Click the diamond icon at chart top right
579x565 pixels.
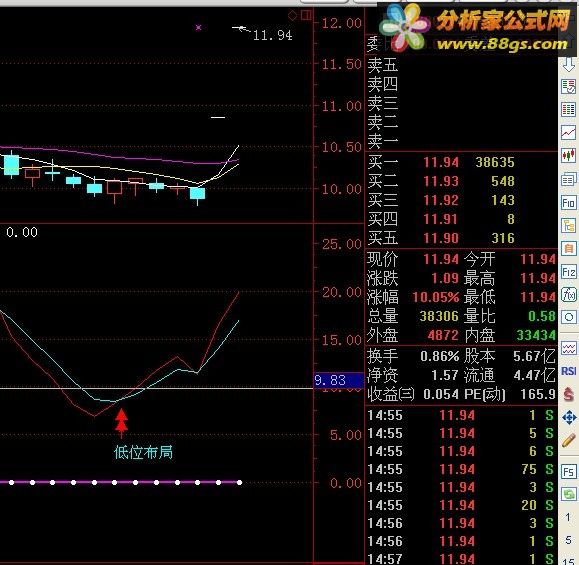tap(292, 16)
